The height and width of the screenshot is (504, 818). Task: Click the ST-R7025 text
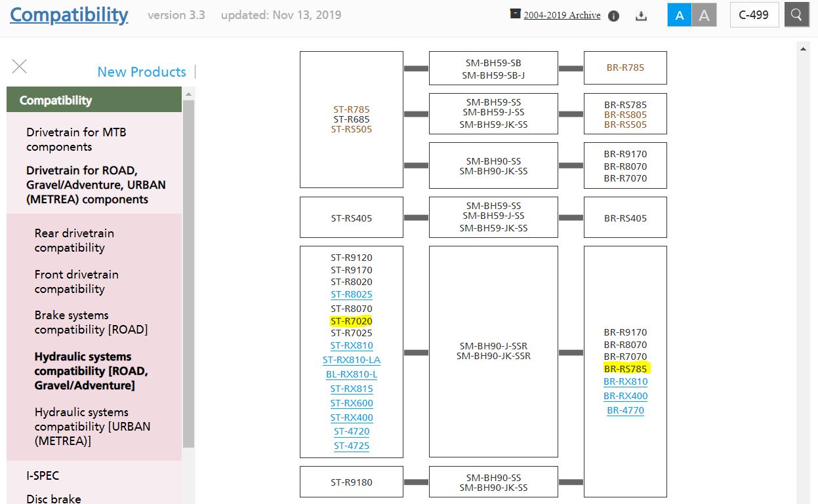(352, 333)
